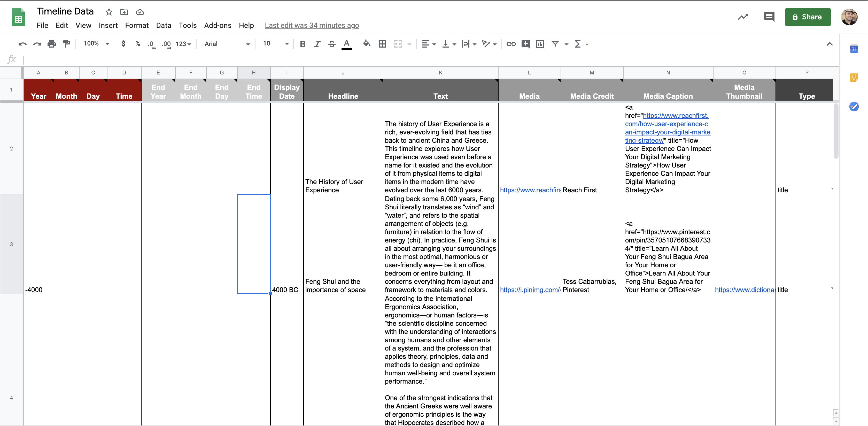Click the insert link icon
Image resolution: width=868 pixels, height=426 pixels.
coord(511,44)
